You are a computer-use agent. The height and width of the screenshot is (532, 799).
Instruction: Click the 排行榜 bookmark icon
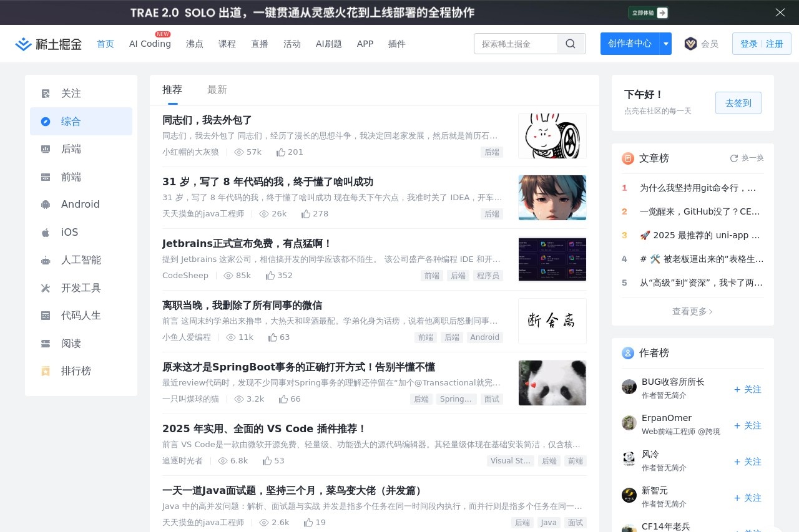point(46,371)
